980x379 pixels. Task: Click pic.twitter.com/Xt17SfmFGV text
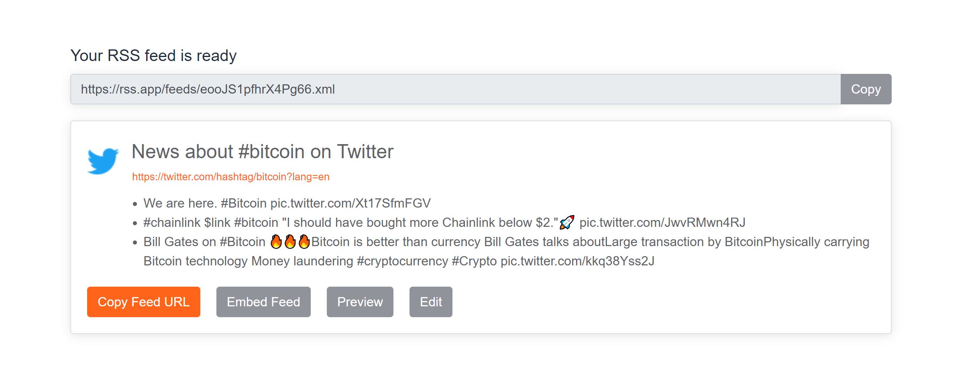click(350, 203)
